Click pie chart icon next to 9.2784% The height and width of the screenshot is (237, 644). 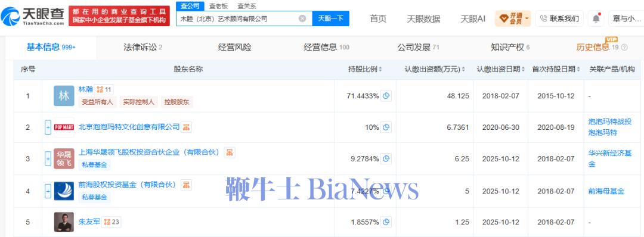(x=386, y=158)
